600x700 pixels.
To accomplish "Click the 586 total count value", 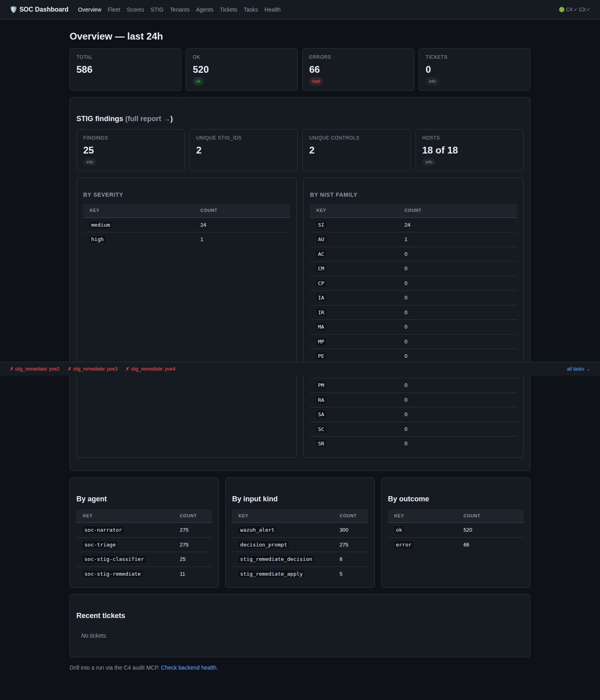I will pos(84,70).
